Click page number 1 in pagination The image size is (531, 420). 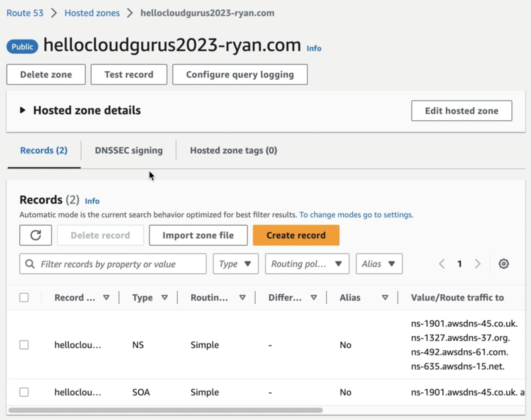coord(460,264)
